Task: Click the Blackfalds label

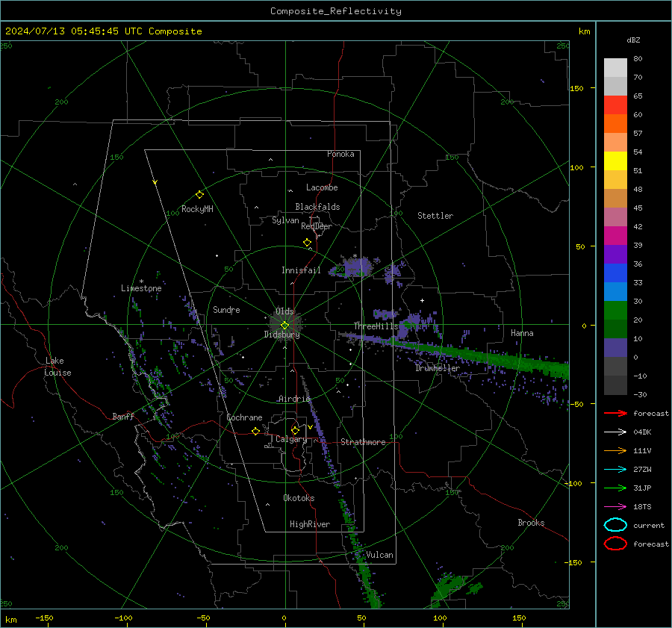Action: pos(317,207)
